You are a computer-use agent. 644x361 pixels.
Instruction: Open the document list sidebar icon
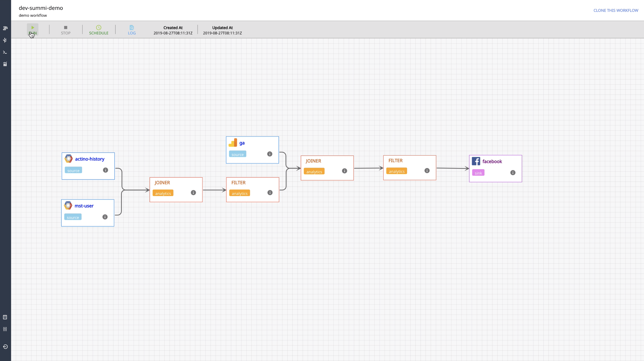(5, 317)
